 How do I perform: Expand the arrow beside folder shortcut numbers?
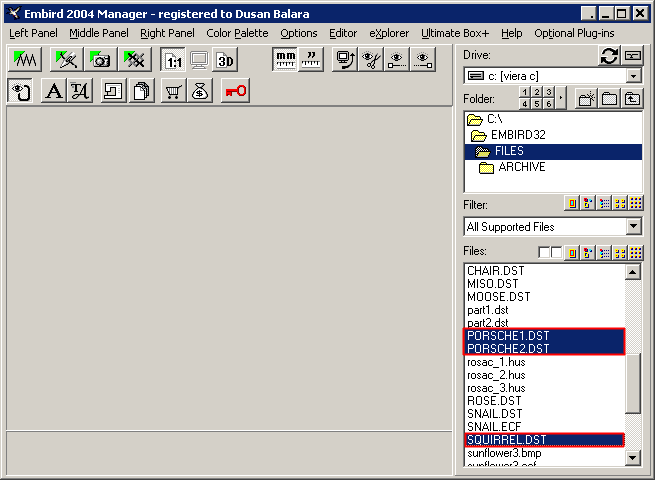[x=561, y=98]
